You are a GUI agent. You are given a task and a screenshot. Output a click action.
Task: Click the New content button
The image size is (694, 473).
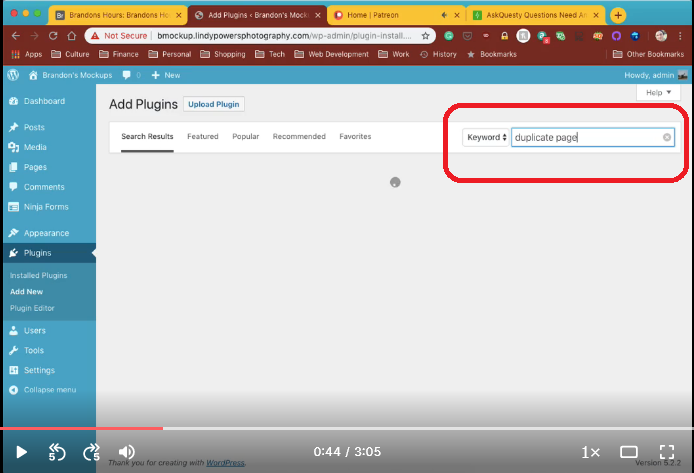166,75
